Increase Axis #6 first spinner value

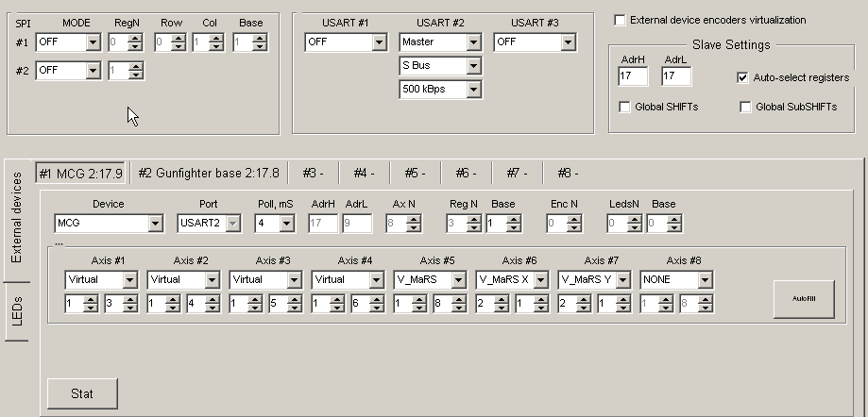[502, 299]
